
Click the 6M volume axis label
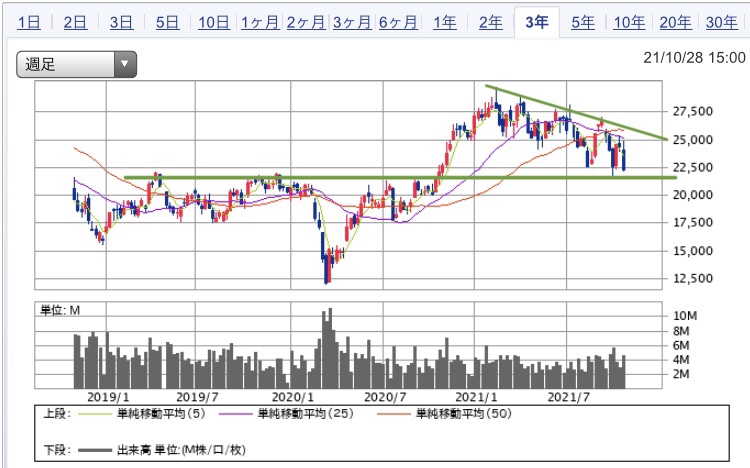(x=681, y=345)
